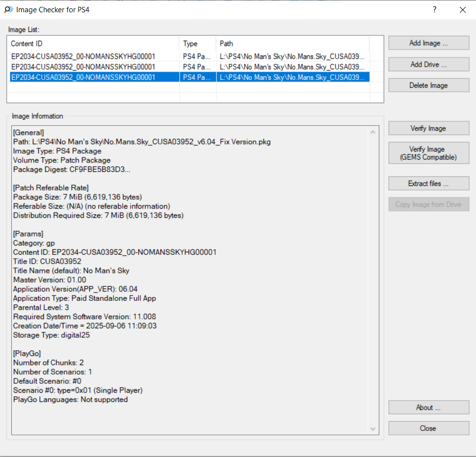
Task: Run Verify Image (GEMS Compatible)
Action: tap(428, 153)
